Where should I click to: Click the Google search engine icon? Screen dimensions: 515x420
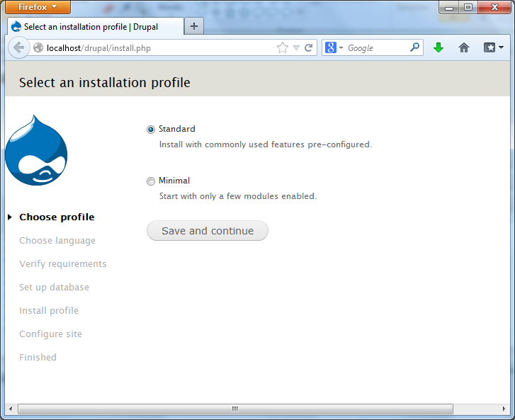(330, 48)
